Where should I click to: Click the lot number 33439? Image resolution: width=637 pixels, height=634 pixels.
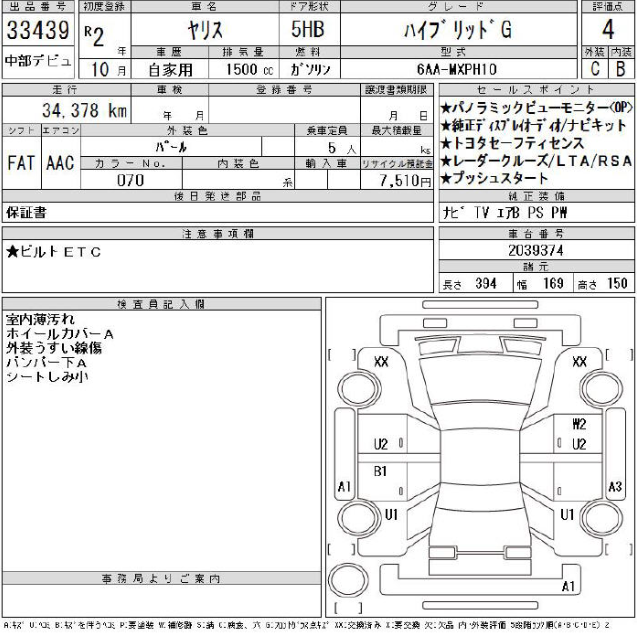click(37, 31)
